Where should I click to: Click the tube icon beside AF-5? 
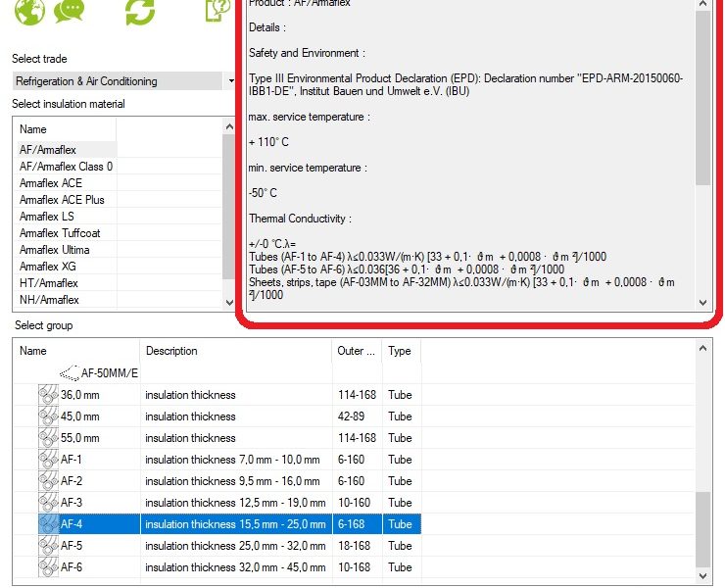coord(48,546)
